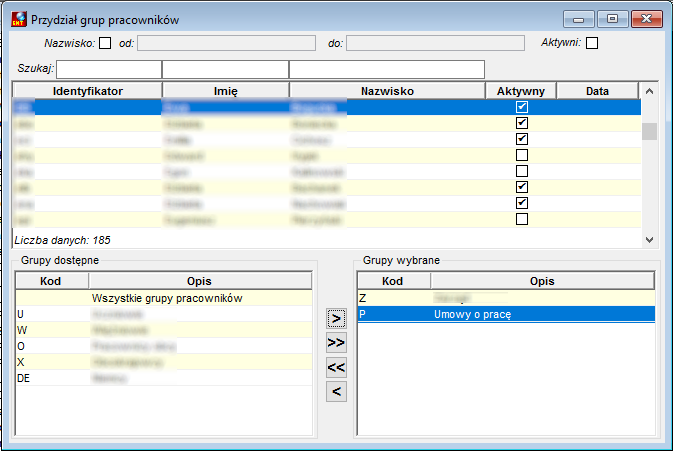Viewport: 673px width, 451px height.
Task: Close the Przydział grup pracowników window
Action: pyautogui.click(x=646, y=19)
